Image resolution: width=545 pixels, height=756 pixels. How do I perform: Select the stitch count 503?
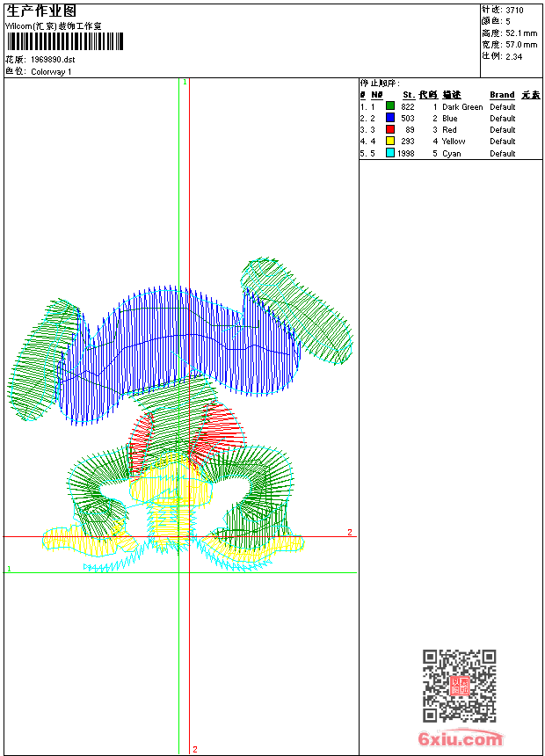click(x=408, y=118)
